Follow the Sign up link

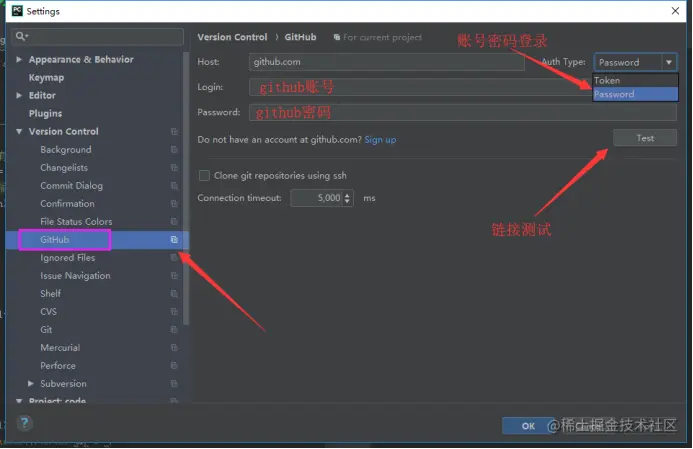(380, 140)
